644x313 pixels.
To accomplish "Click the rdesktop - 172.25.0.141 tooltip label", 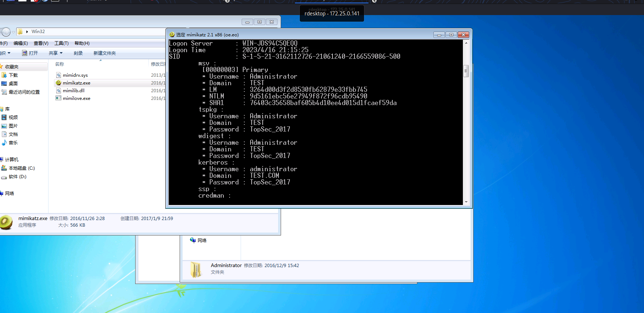I will click(332, 14).
